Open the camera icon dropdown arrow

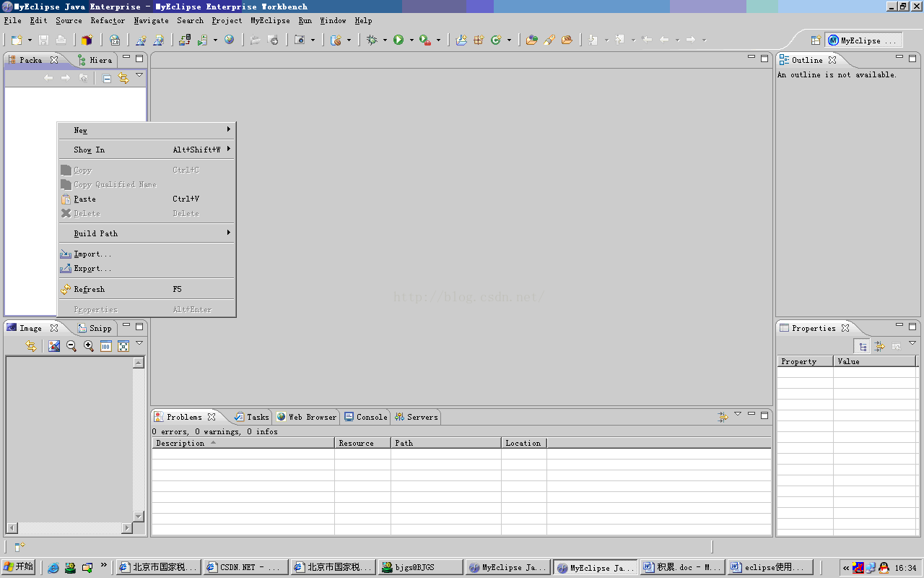pyautogui.click(x=313, y=40)
